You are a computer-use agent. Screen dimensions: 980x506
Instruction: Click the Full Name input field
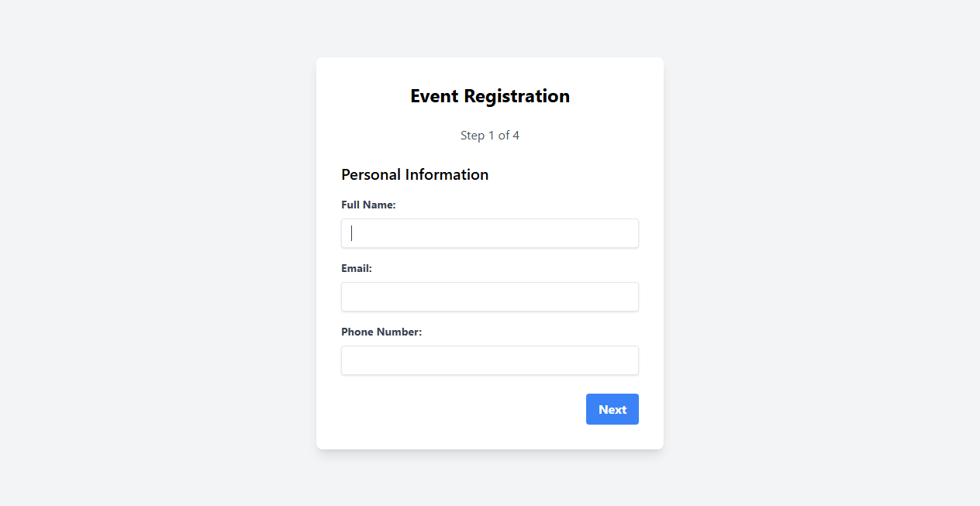pyautogui.click(x=490, y=233)
